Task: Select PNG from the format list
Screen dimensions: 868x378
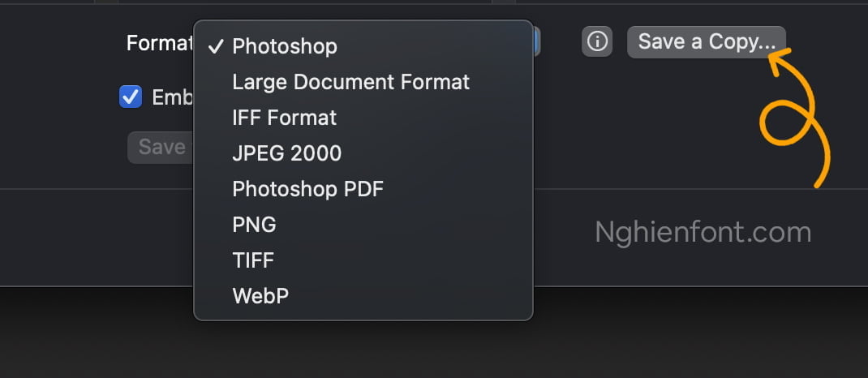Action: tap(363, 225)
